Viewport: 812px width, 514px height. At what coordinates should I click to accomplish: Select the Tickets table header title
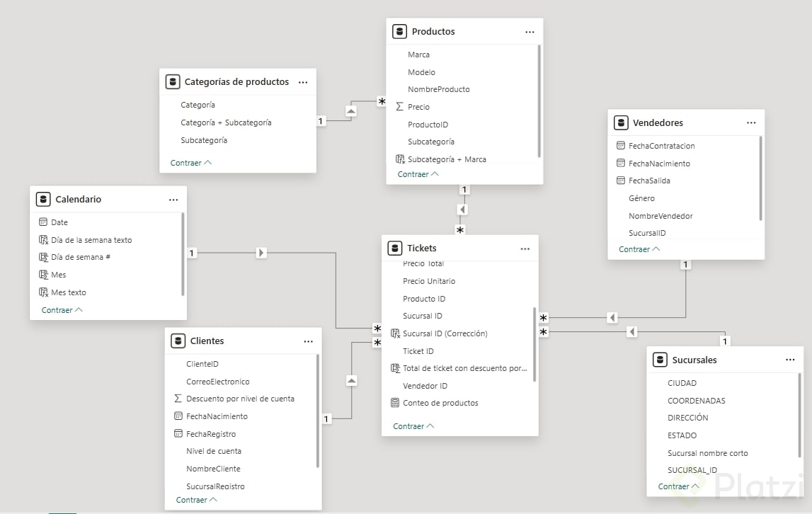point(422,249)
